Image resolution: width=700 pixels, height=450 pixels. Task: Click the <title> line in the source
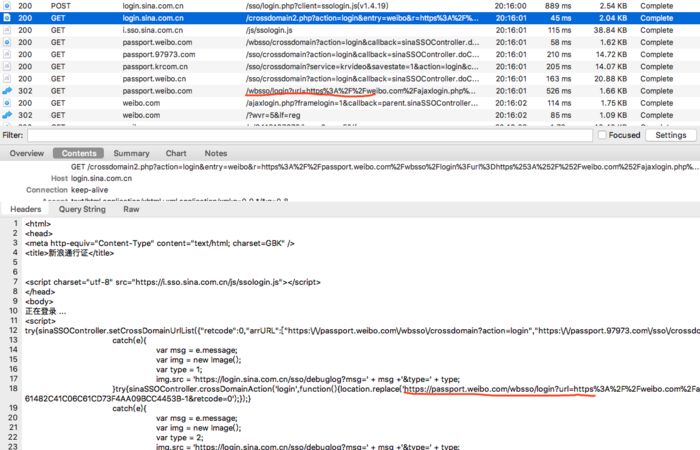[x=70, y=253]
